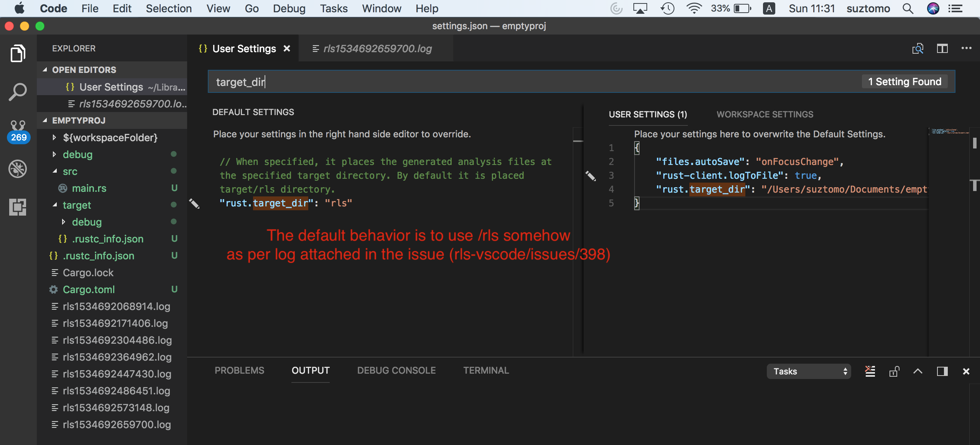Open the Extensions view icon

coord(18,207)
